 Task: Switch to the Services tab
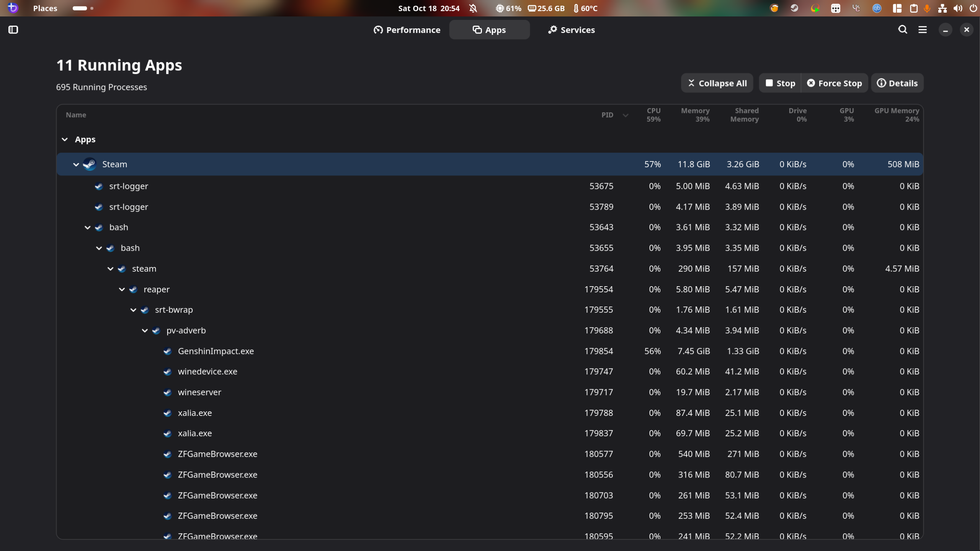pyautogui.click(x=571, y=29)
